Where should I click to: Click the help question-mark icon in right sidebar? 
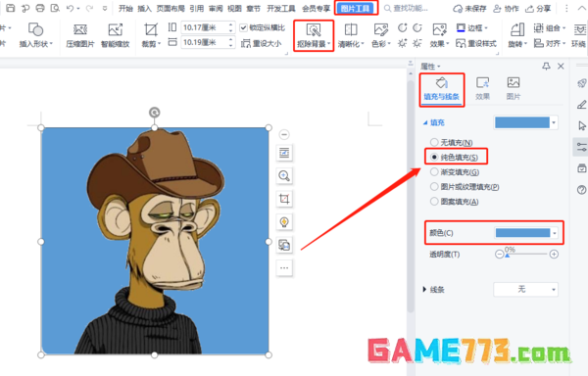tap(581, 190)
